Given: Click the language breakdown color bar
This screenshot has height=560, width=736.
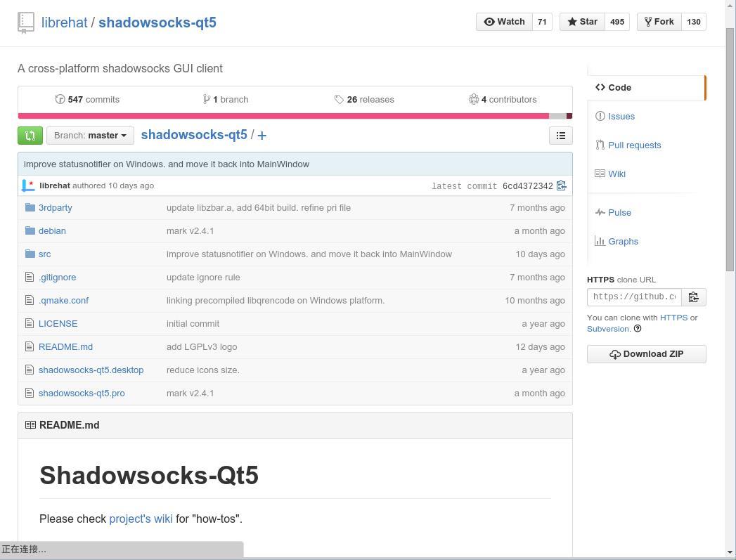Looking at the screenshot, I should 295,116.
